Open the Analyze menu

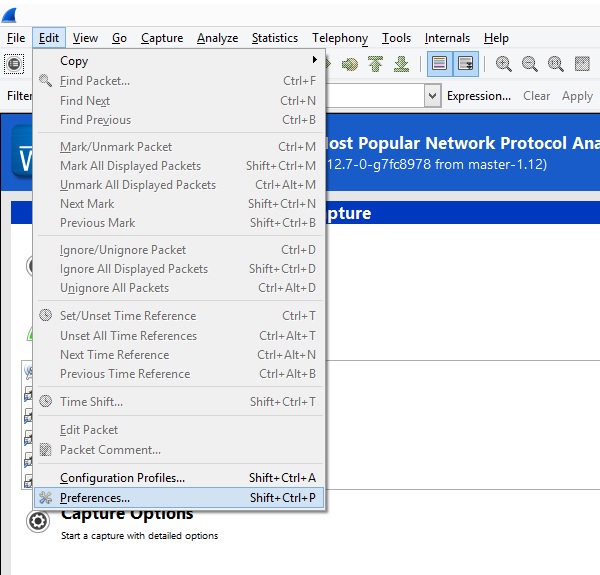click(217, 38)
